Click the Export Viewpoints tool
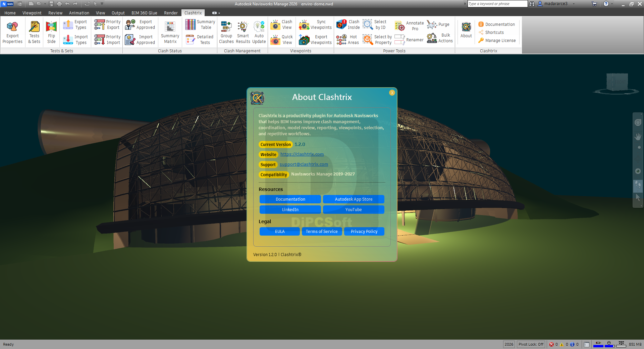Viewport: 644px width, 349px height. point(315,40)
